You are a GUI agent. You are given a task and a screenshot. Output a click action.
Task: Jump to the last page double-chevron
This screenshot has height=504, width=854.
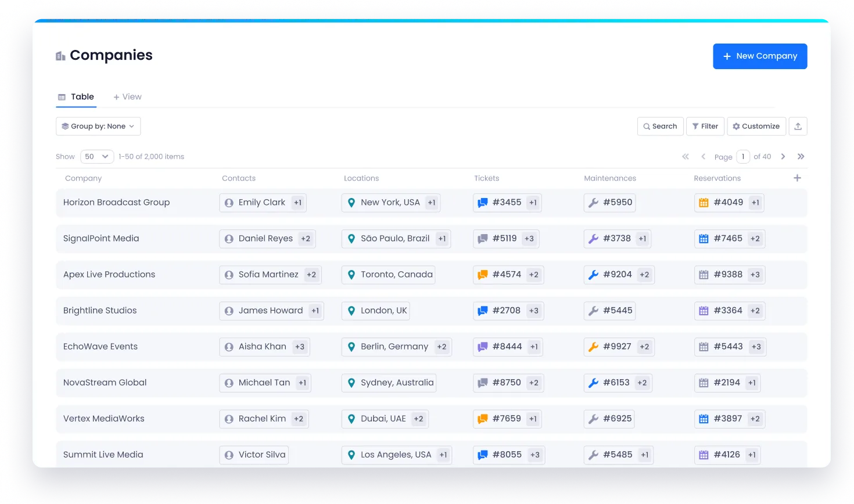801,157
